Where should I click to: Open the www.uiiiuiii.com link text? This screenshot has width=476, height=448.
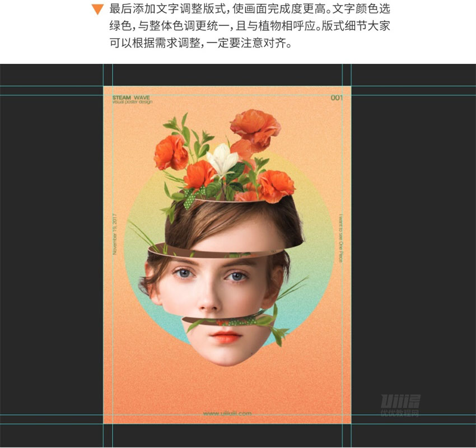227,413
